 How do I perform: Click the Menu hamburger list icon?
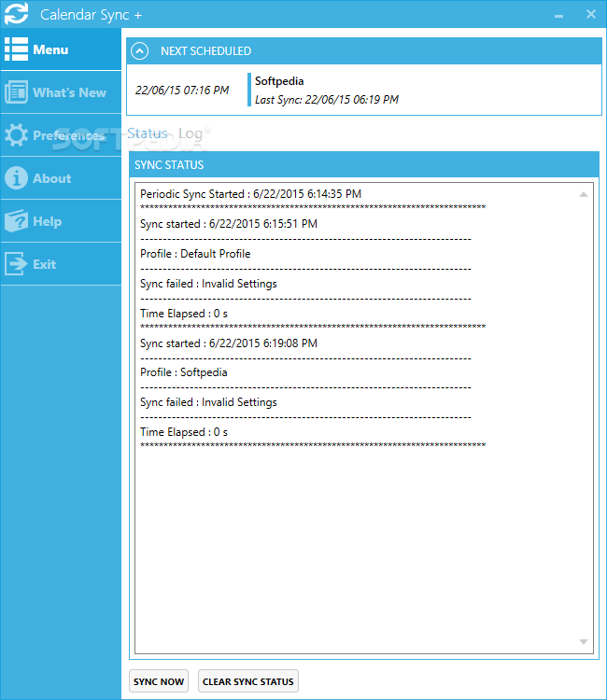[x=16, y=49]
